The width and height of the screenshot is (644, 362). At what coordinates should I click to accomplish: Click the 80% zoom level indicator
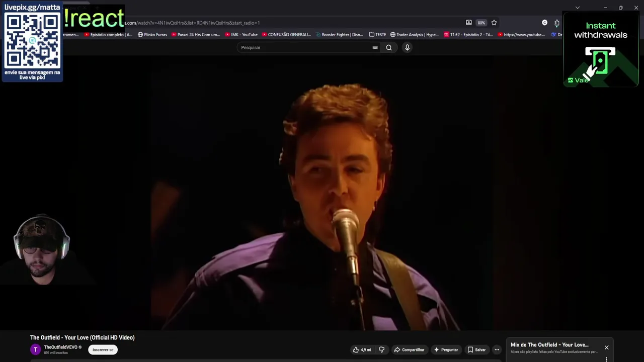(481, 23)
